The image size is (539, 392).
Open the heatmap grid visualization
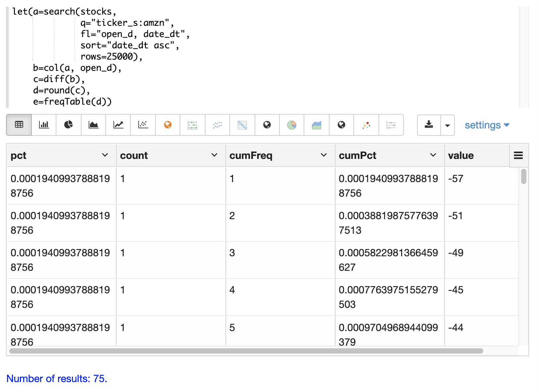coord(242,125)
